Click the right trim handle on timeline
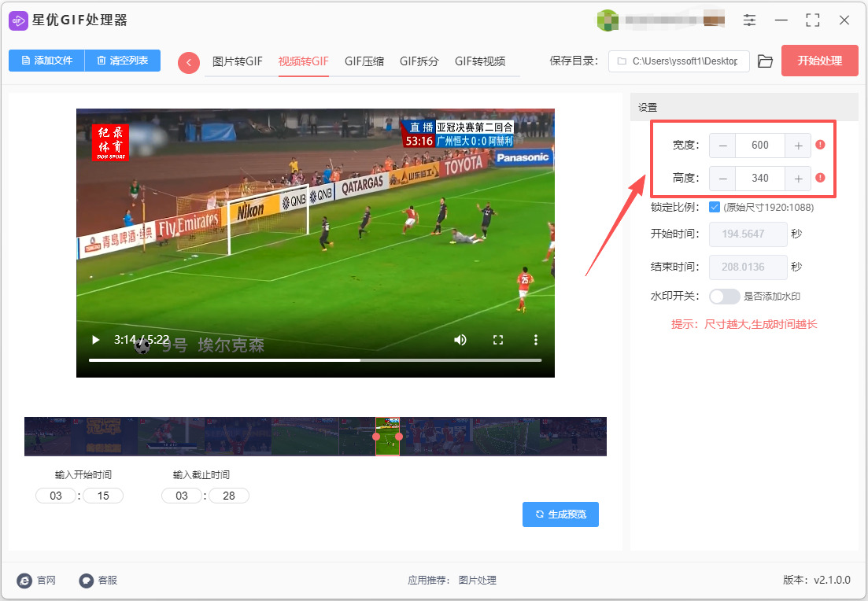 pyautogui.click(x=399, y=437)
